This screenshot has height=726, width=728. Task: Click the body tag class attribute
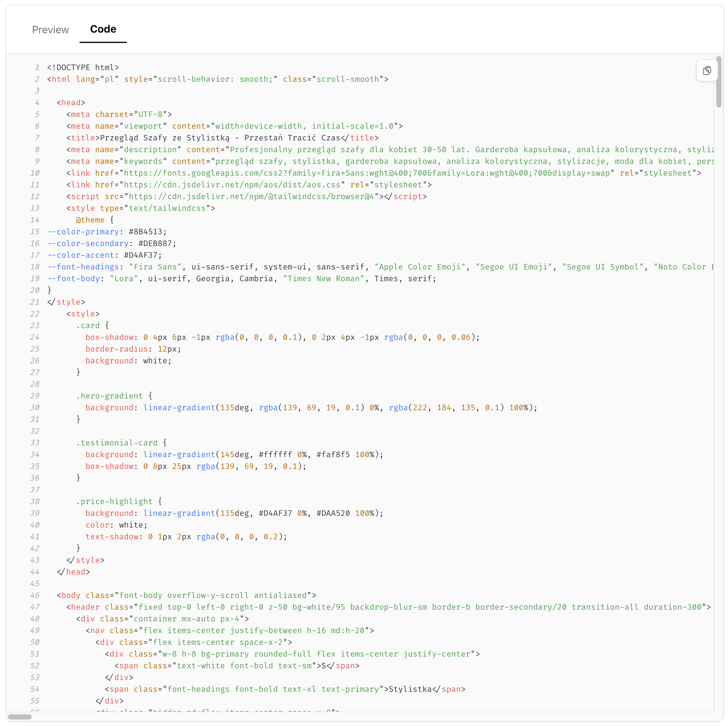coord(201,595)
